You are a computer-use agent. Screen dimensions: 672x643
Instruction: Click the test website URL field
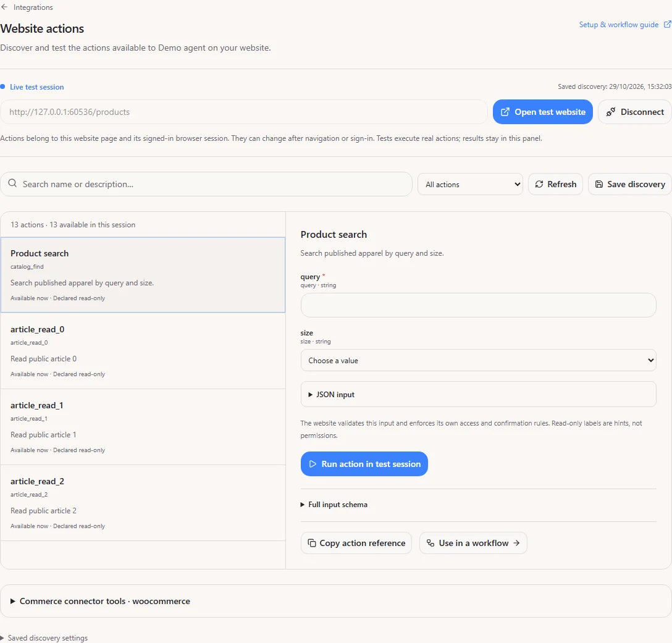(243, 112)
